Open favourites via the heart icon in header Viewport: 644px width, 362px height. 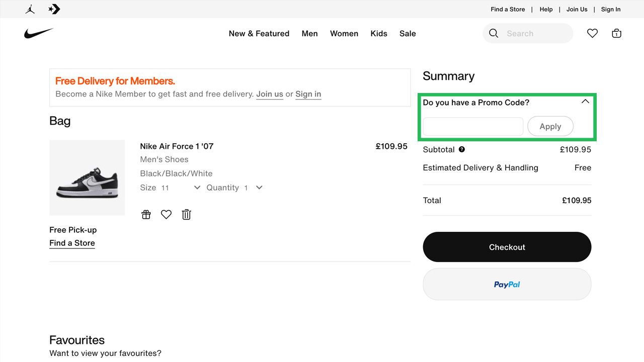coord(592,33)
